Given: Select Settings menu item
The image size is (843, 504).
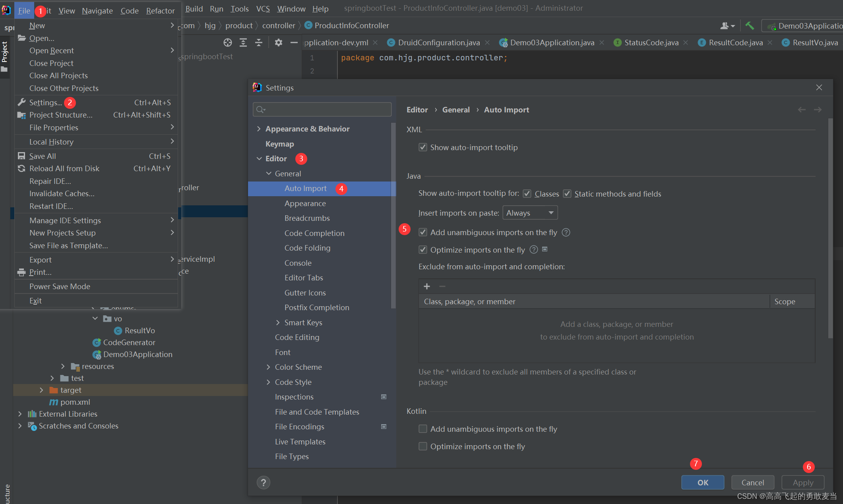Looking at the screenshot, I should [45, 102].
